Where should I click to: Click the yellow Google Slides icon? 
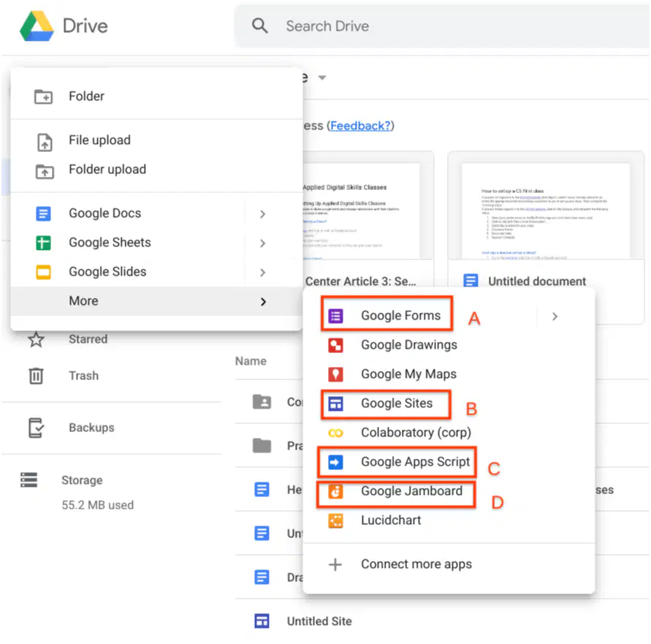44,273
